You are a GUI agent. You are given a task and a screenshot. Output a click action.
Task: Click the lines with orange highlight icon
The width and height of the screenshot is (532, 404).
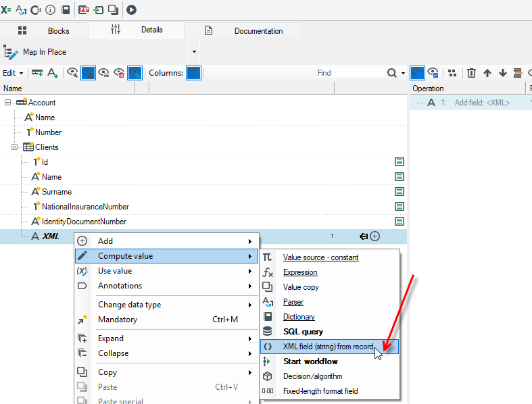coord(518,73)
